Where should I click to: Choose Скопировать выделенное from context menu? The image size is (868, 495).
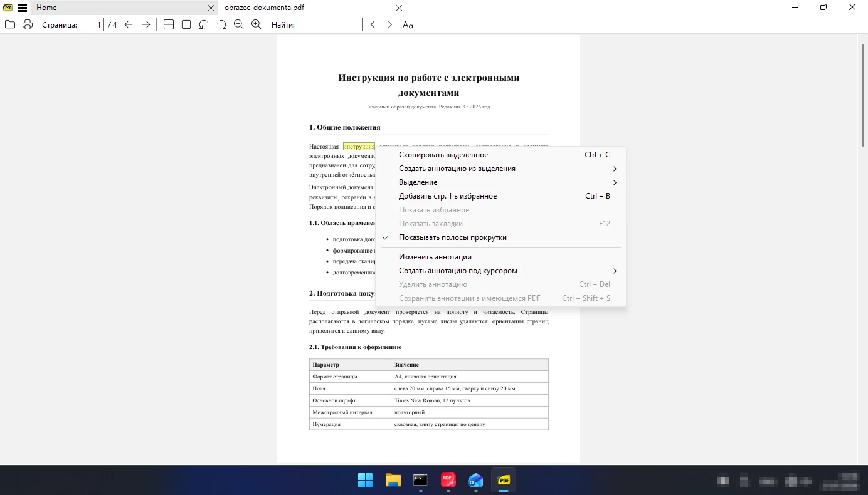coord(500,155)
